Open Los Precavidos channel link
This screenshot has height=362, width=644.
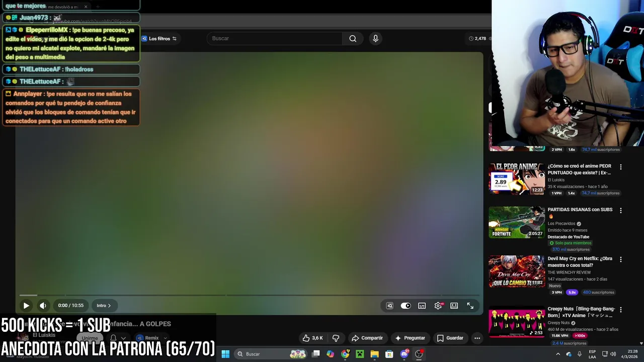tap(561, 224)
